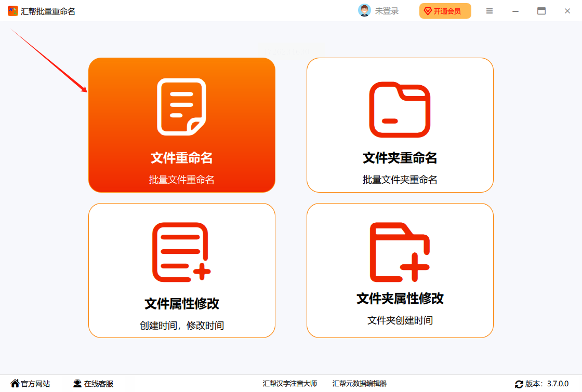This screenshot has width=582, height=392.
Task: Click the home icon beside 官方网站
Action: tap(15, 383)
